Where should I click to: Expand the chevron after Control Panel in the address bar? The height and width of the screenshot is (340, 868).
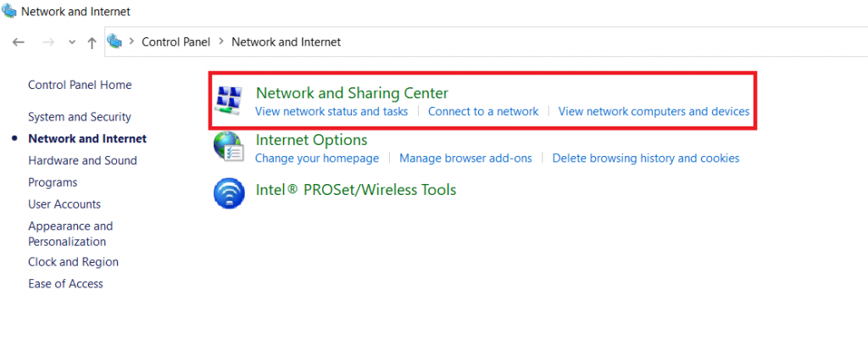click(221, 42)
